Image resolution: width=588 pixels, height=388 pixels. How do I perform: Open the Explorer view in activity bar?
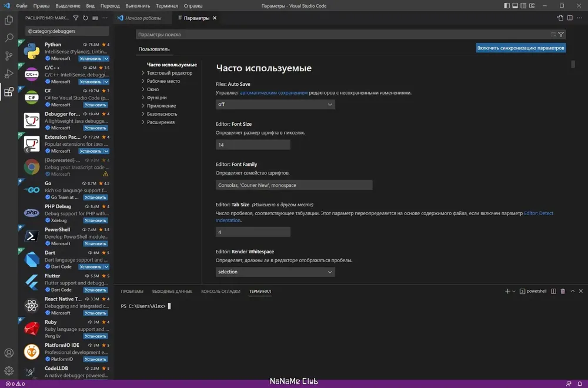(x=9, y=20)
